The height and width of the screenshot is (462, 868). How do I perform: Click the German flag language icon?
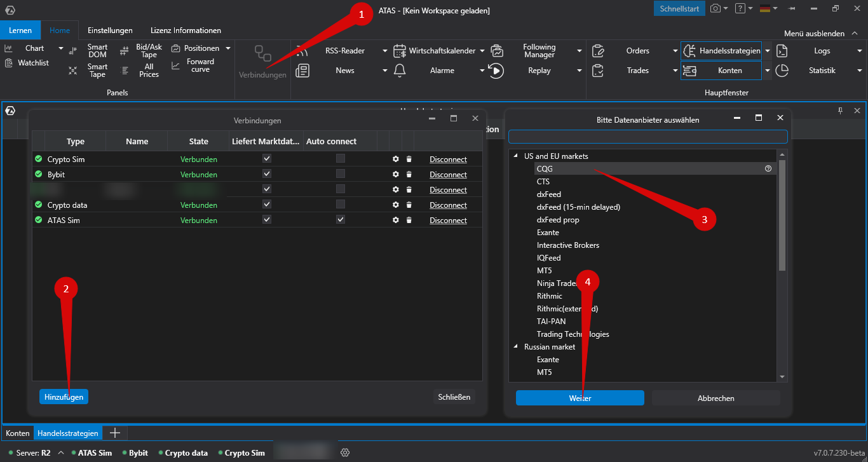(765, 8)
